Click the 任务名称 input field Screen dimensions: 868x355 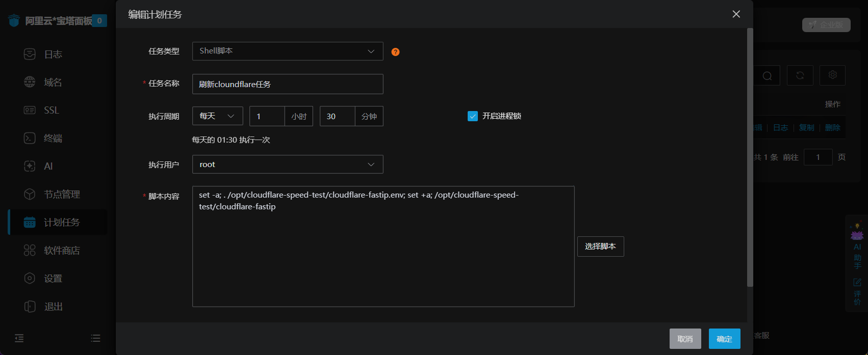tap(288, 84)
